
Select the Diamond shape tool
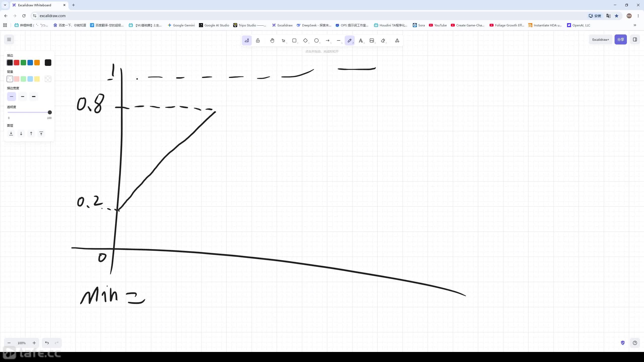305,40
